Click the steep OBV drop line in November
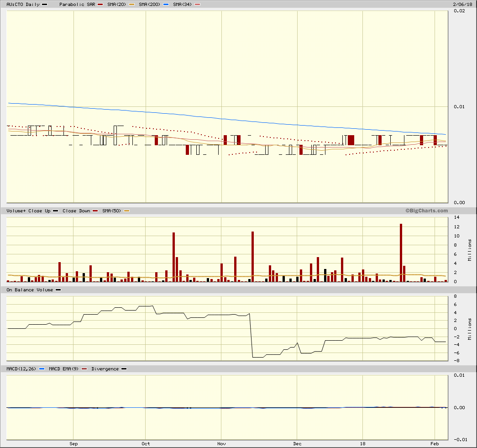 click(x=251, y=335)
